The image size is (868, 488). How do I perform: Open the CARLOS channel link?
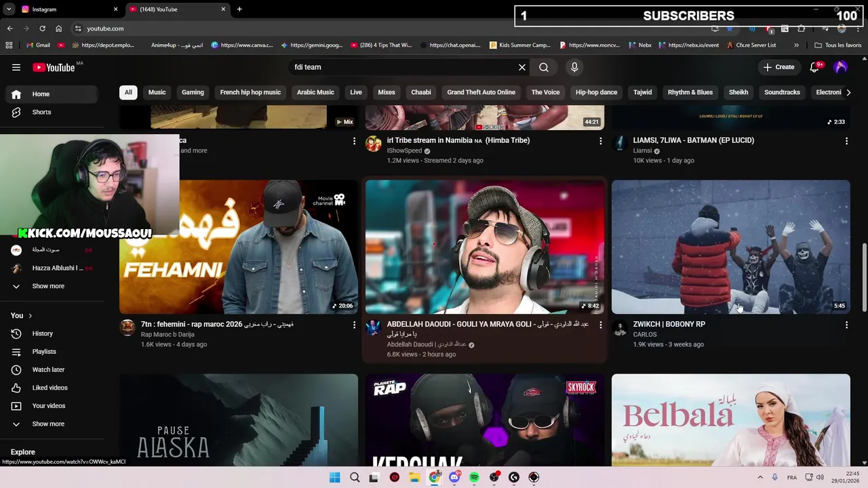pyautogui.click(x=645, y=334)
